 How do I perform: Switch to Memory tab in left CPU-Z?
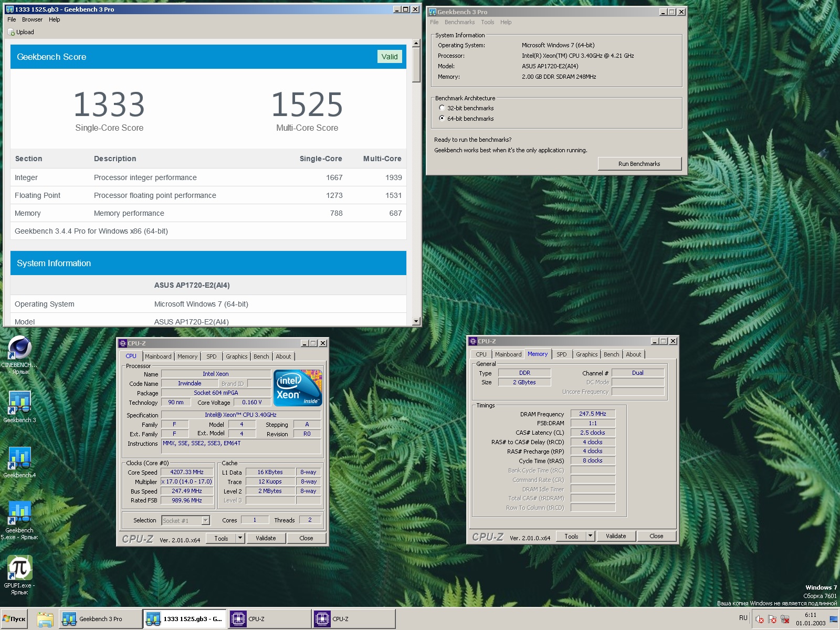click(187, 356)
